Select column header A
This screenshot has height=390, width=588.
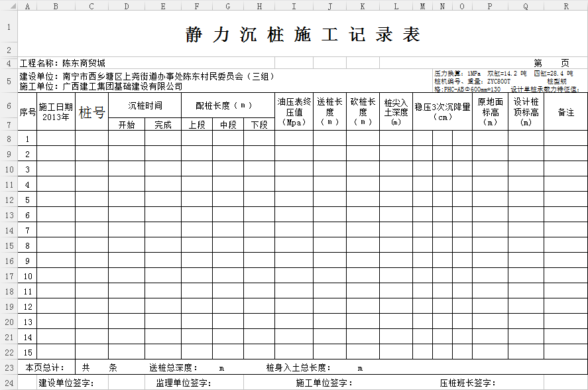click(x=27, y=6)
